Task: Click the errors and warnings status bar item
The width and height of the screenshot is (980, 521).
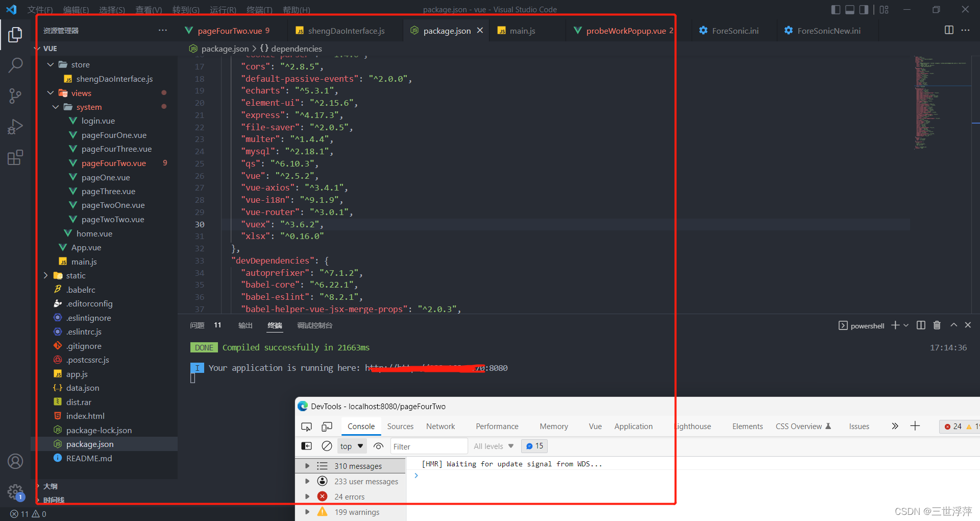Action: click(28, 514)
